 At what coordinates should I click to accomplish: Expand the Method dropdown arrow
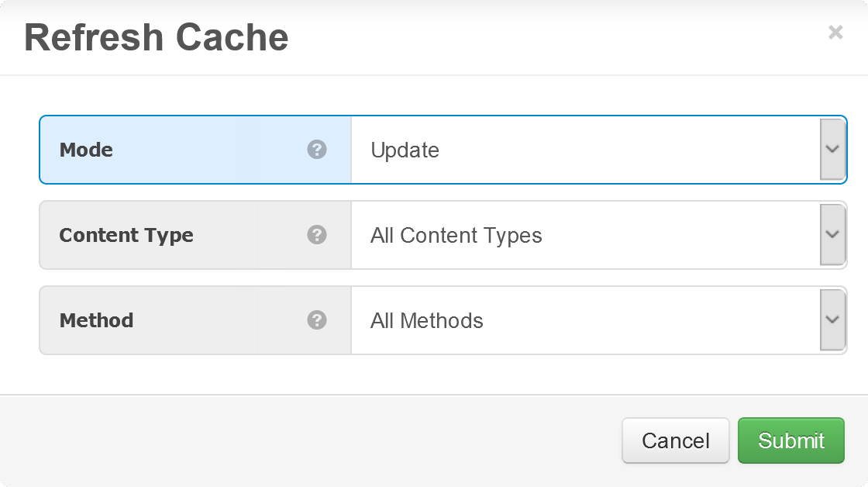click(832, 320)
